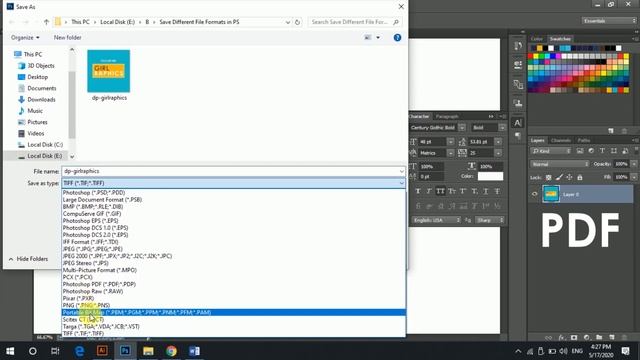Image resolution: width=640 pixels, height=360 pixels.
Task: Switch to the Paragraph tab
Action: (447, 116)
